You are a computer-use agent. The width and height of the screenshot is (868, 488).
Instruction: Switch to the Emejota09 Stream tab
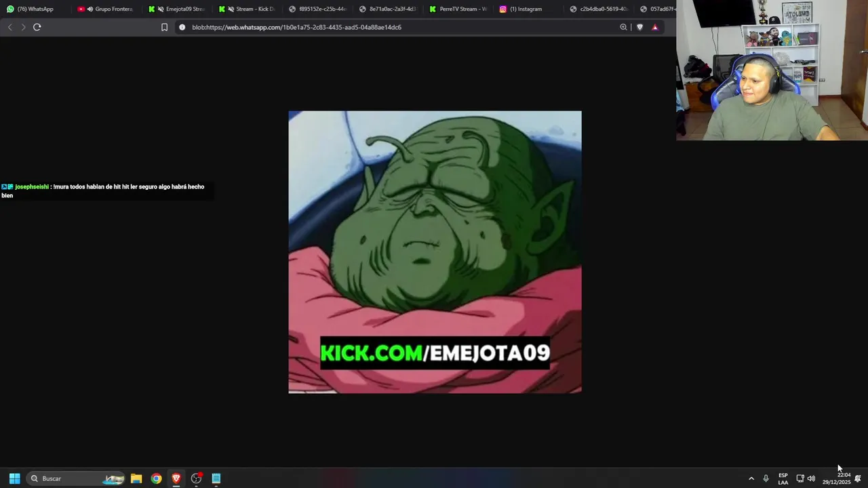click(x=177, y=9)
